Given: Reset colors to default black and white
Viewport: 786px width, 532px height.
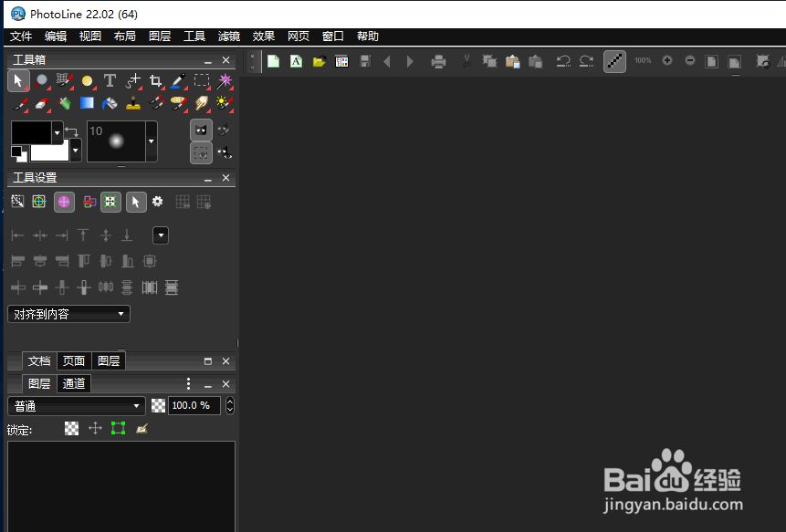Looking at the screenshot, I should (19, 154).
